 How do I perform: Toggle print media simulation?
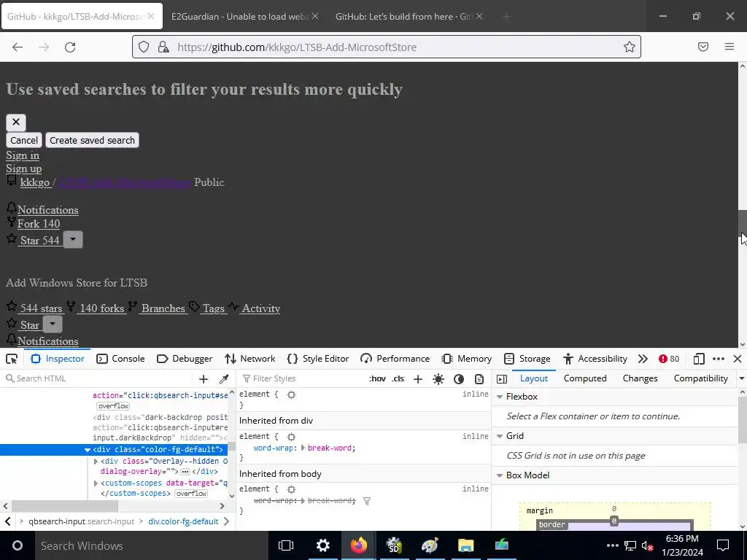click(x=479, y=378)
